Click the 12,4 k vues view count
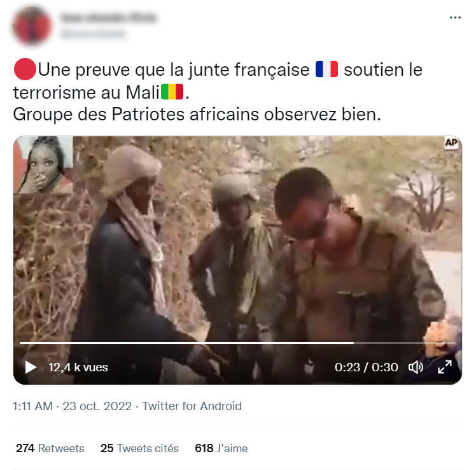Viewport: 476px width, 470px height. [x=78, y=367]
